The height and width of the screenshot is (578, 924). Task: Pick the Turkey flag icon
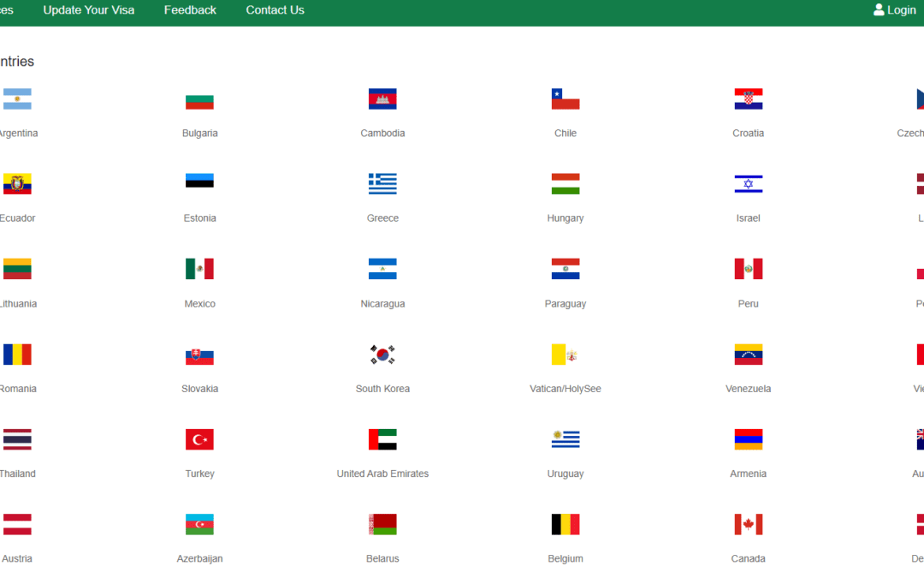click(x=199, y=439)
